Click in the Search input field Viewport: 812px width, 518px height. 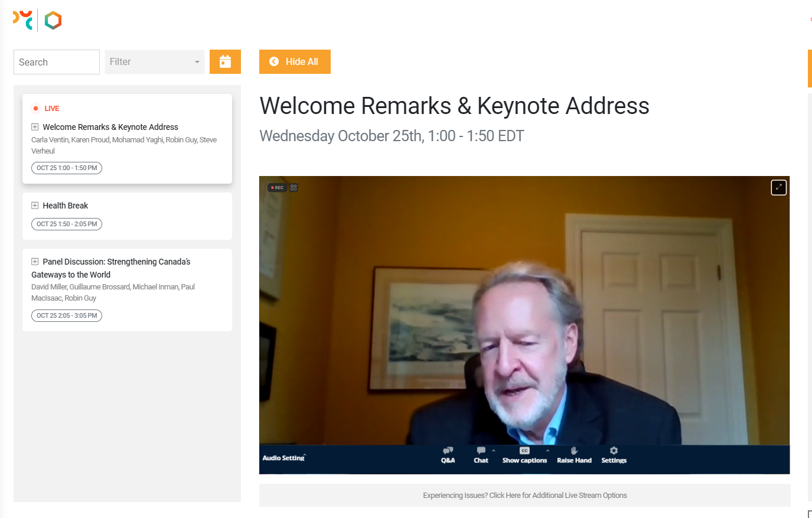click(x=57, y=62)
